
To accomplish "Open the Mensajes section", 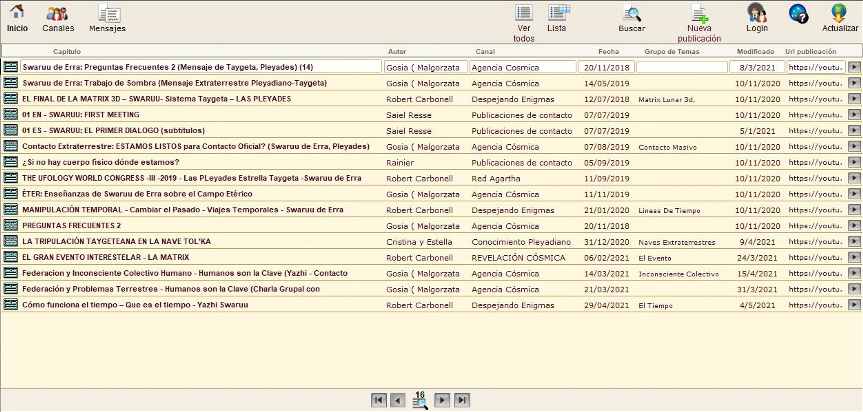I will pos(107,14).
